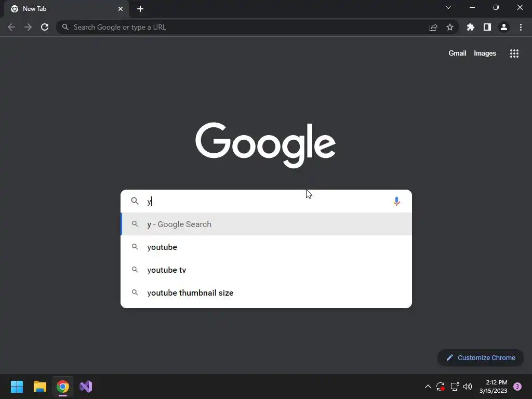Click the Customize Chrome button
This screenshot has width=532, height=399.
481,357
